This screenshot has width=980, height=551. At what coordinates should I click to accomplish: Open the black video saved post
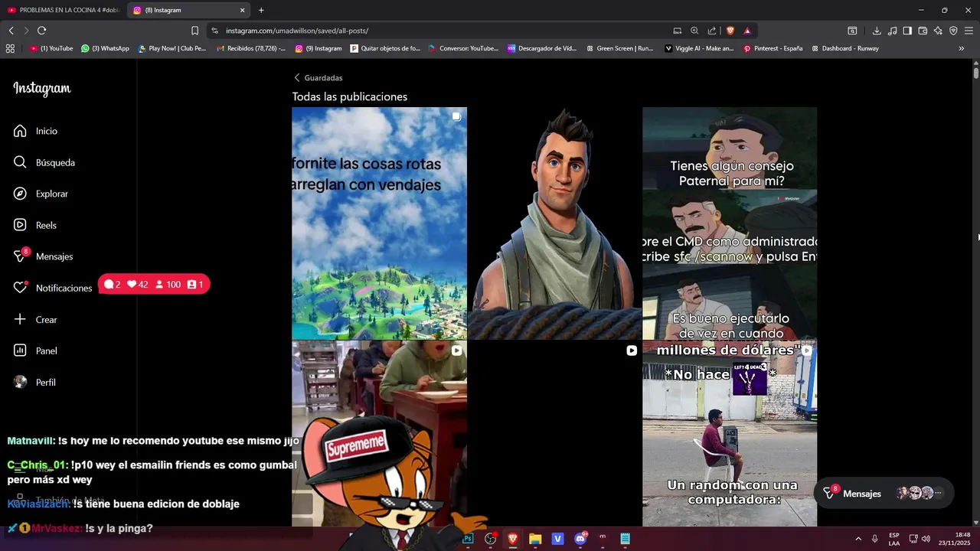pyautogui.click(x=554, y=433)
